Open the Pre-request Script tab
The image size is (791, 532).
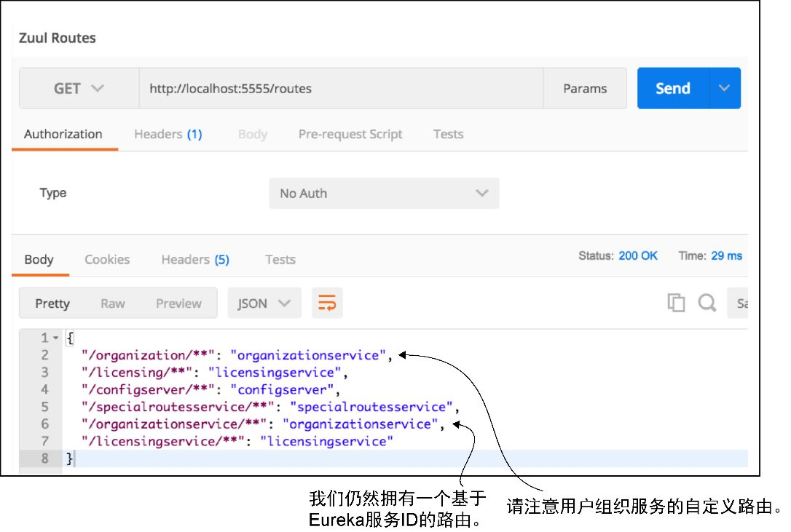click(350, 134)
